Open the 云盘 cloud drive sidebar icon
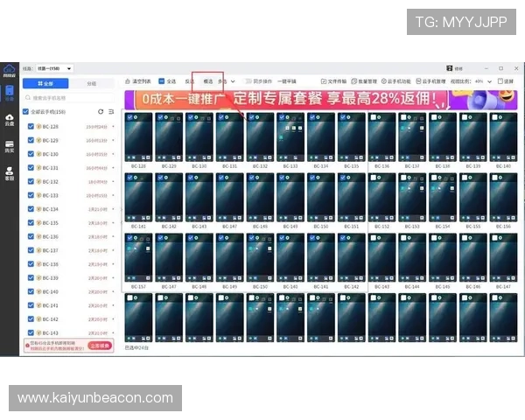Viewport: 525px width, 420px height. tap(10, 118)
